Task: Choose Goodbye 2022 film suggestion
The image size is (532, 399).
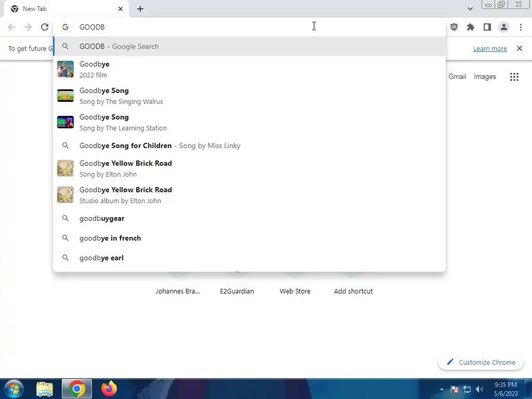Action: click(x=249, y=69)
